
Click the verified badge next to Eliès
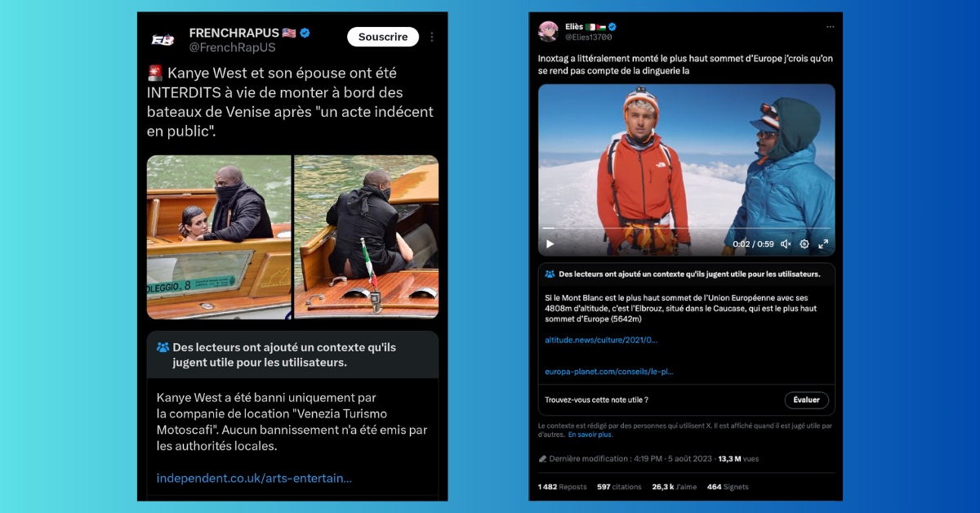612,26
